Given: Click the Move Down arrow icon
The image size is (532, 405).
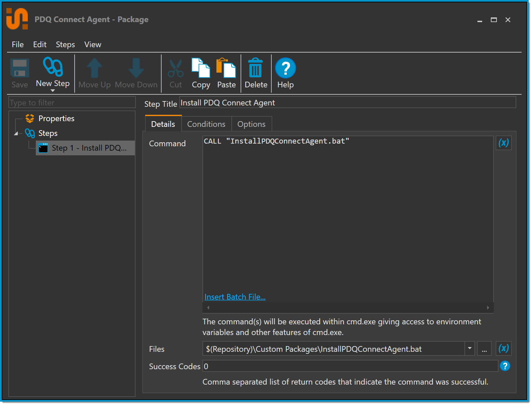Looking at the screenshot, I should click(x=136, y=68).
